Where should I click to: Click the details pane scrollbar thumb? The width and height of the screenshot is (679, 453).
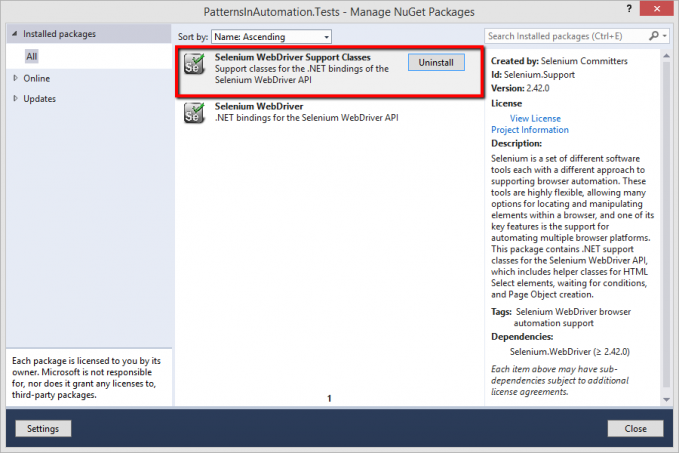pyautogui.click(x=666, y=224)
